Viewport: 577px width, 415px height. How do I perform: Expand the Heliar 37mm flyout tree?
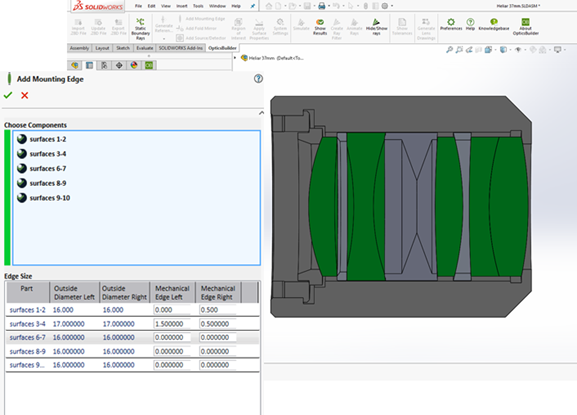235,58
